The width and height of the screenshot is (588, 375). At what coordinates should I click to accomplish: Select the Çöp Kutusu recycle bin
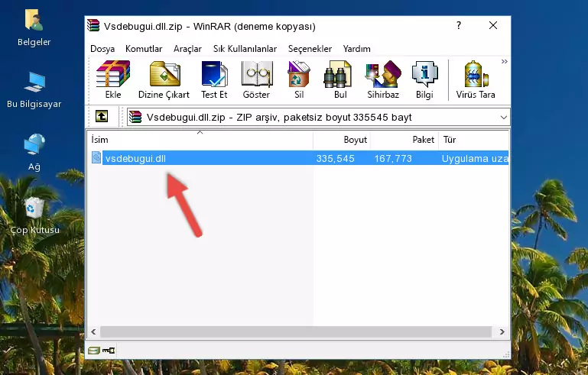click(34, 215)
